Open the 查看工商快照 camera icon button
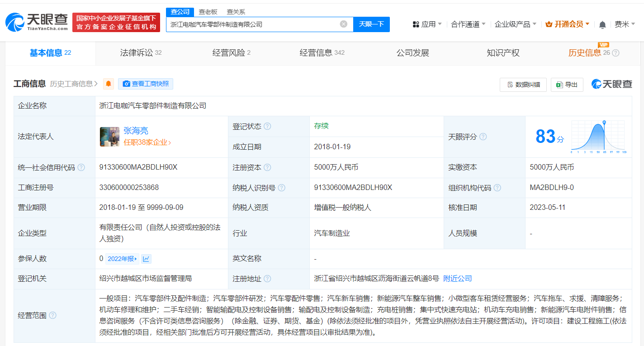644x346 pixels. pos(127,84)
